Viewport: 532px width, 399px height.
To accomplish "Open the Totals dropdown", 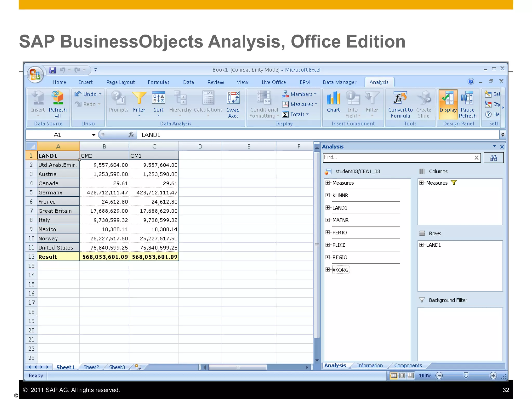I will 296,114.
